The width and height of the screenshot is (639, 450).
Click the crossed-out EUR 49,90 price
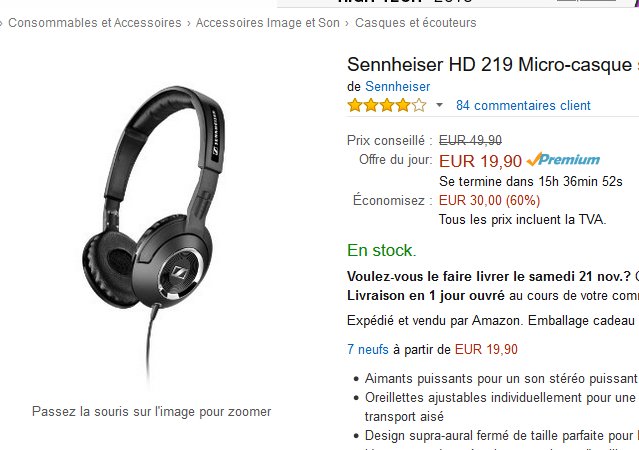470,141
